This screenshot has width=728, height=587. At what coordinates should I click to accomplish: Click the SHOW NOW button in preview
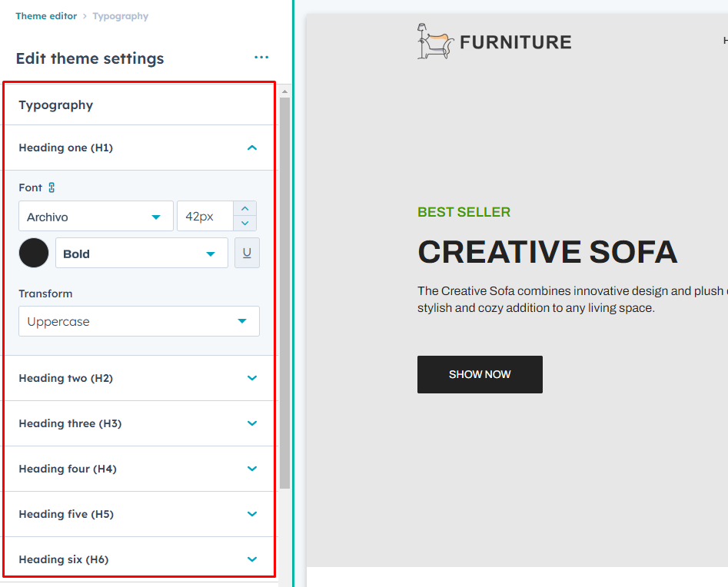[480, 374]
